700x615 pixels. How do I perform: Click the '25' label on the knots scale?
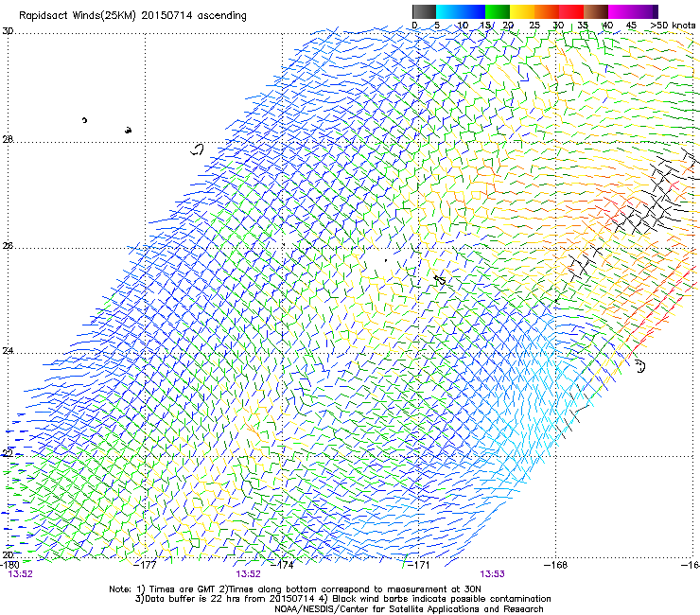(534, 26)
